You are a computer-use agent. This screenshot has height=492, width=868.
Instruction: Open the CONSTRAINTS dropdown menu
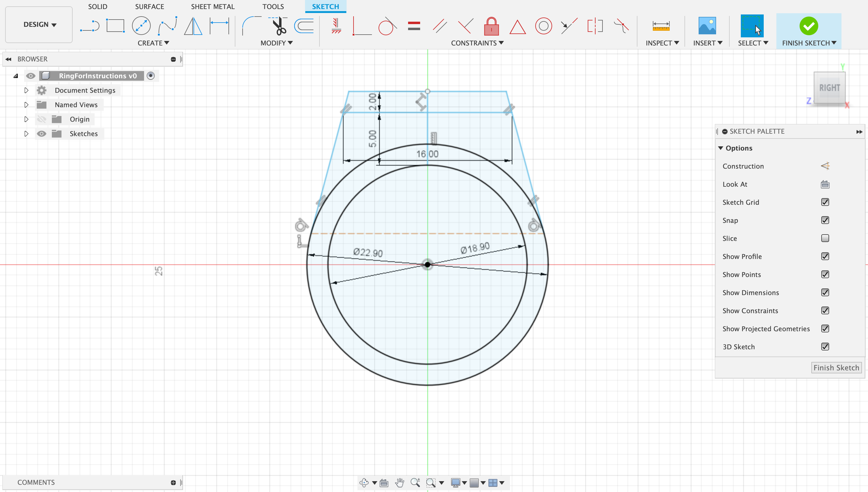[x=477, y=43]
